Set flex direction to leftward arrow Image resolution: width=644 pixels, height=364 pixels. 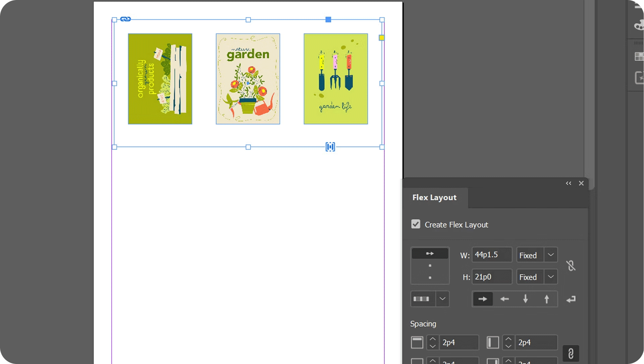point(504,299)
